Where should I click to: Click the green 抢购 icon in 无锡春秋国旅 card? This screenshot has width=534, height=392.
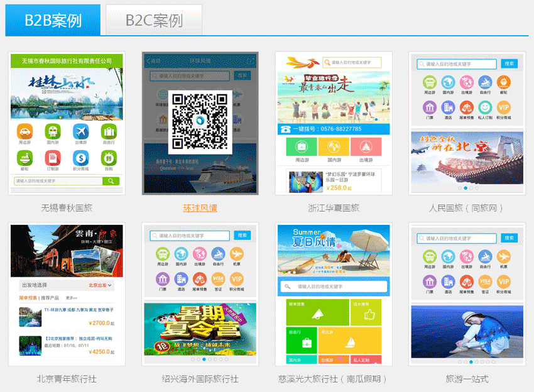coord(109,158)
